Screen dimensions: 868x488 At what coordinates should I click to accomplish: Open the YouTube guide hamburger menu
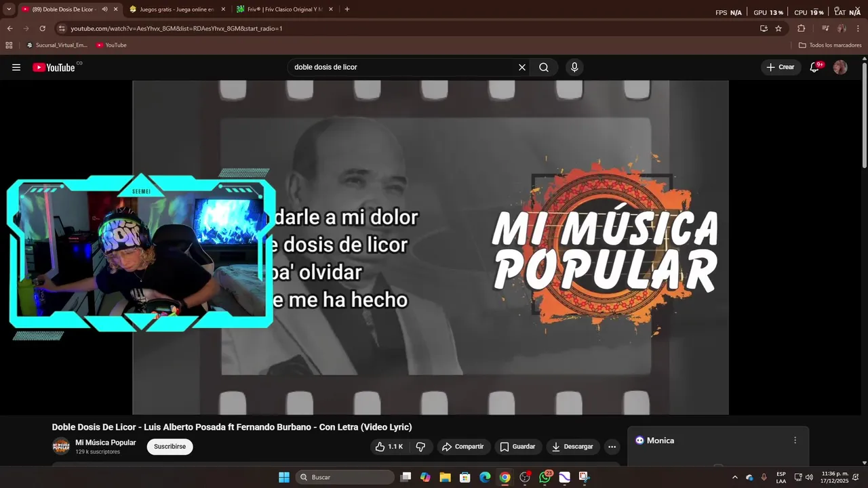click(16, 67)
